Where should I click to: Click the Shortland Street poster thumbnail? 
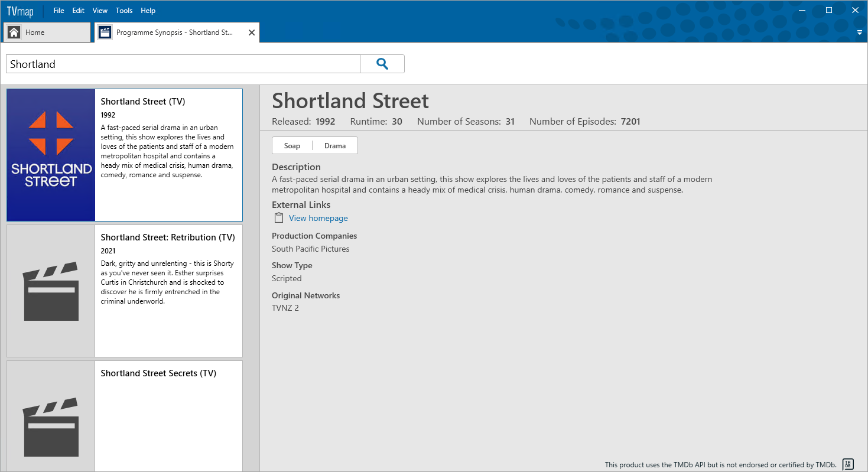tap(51, 155)
